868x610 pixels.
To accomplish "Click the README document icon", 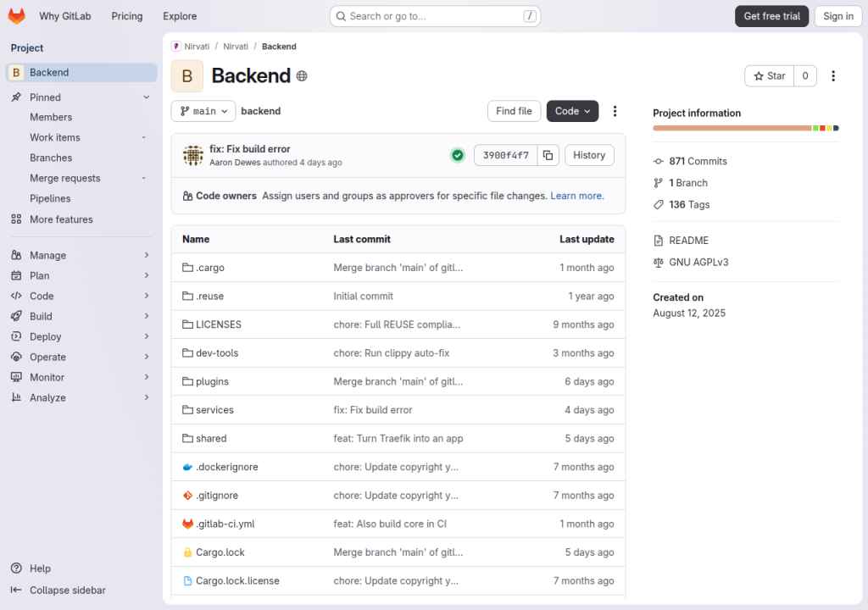I will pyautogui.click(x=658, y=241).
